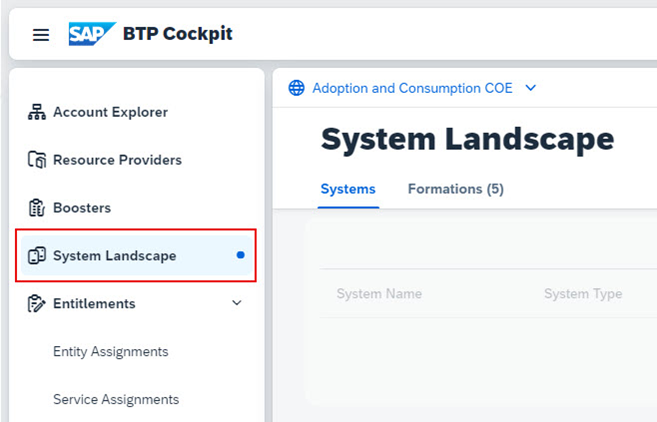The height and width of the screenshot is (422, 657).
Task: Collapse the Entitlements section chevron
Action: click(x=237, y=303)
